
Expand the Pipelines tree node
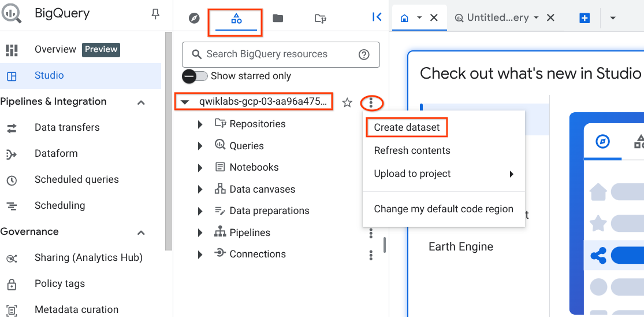click(200, 233)
